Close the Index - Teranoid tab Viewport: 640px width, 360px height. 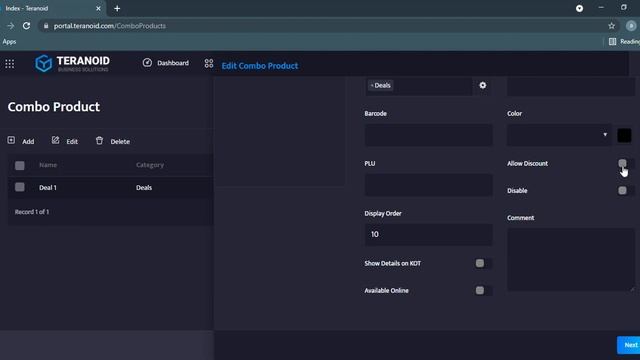tap(98, 8)
